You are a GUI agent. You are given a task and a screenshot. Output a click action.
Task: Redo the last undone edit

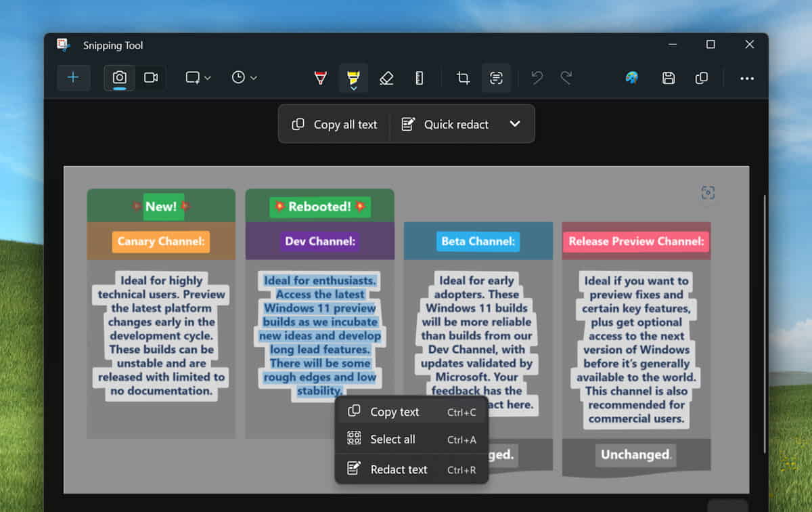point(566,79)
